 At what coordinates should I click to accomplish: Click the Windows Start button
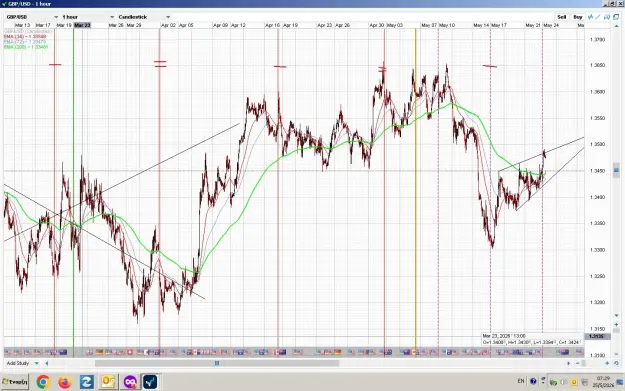15,382
